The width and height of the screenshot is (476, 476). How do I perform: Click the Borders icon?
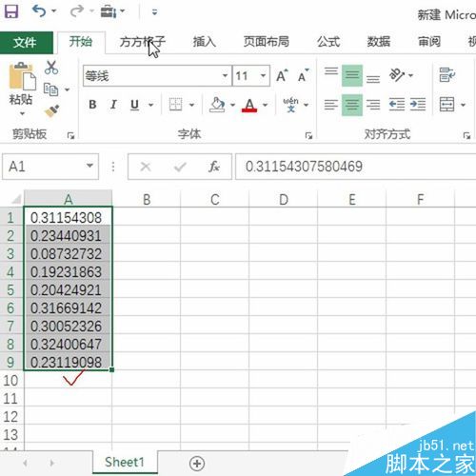[x=175, y=105]
